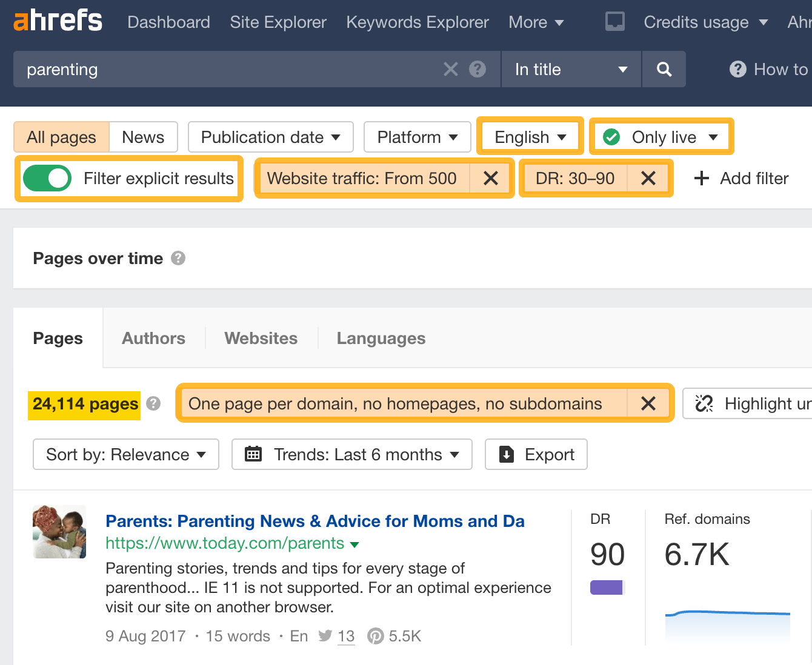Click the purple DR rating bar
The image size is (812, 665).
[x=607, y=586]
